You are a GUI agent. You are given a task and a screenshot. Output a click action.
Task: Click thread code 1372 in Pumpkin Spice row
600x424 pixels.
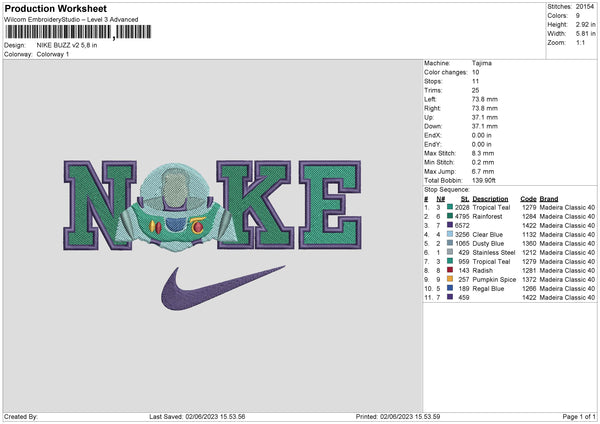pyautogui.click(x=529, y=279)
